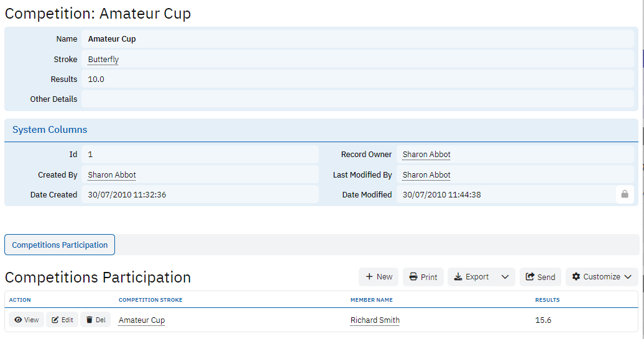The image size is (644, 339).
Task: Expand the Export dropdown arrow
Action: pyautogui.click(x=505, y=277)
